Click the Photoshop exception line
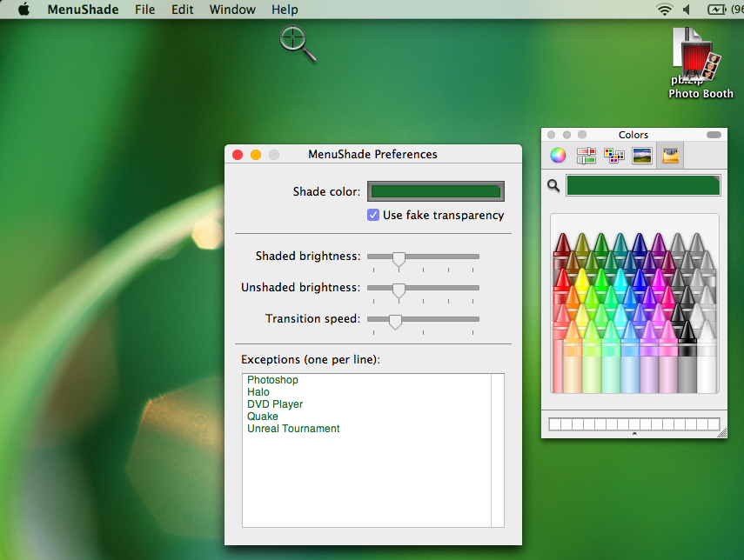 coord(272,380)
